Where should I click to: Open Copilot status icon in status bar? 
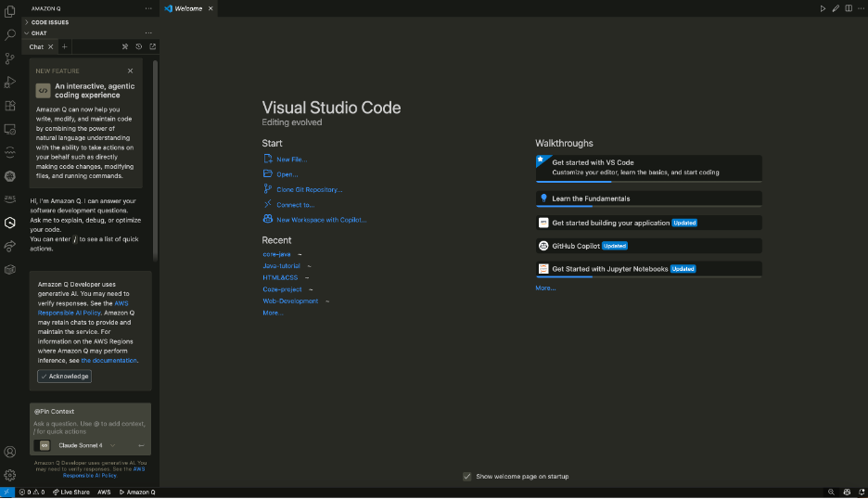point(847,492)
